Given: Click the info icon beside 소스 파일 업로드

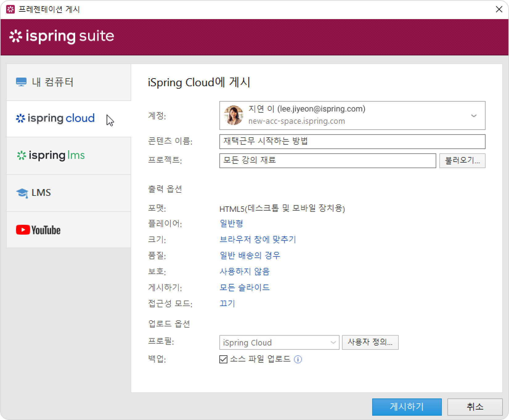Looking at the screenshot, I should [x=298, y=359].
